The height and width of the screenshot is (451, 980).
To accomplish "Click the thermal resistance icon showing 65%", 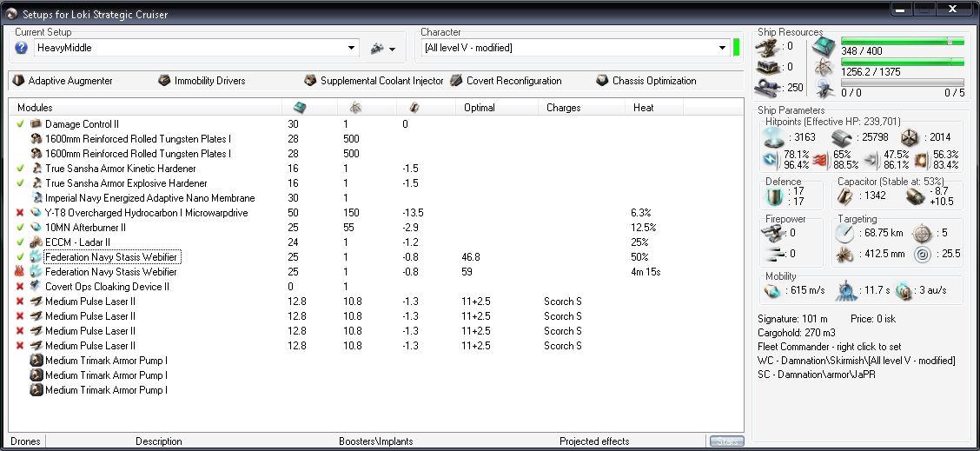I will point(819,160).
